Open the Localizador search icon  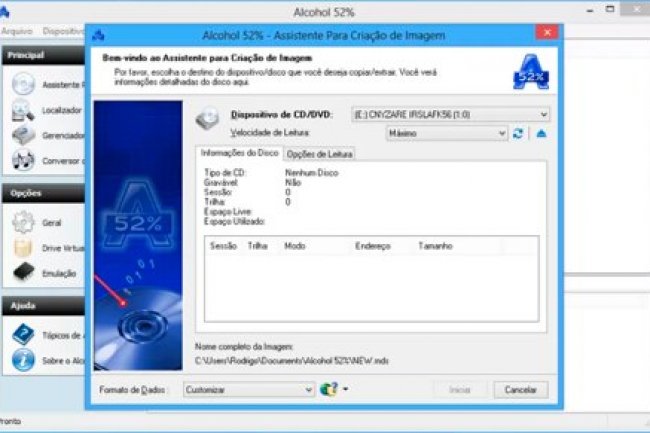point(24,110)
